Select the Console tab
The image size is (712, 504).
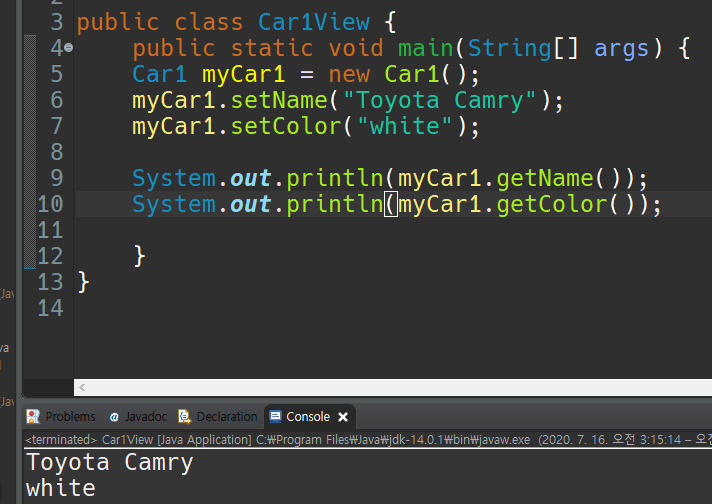pyautogui.click(x=308, y=416)
